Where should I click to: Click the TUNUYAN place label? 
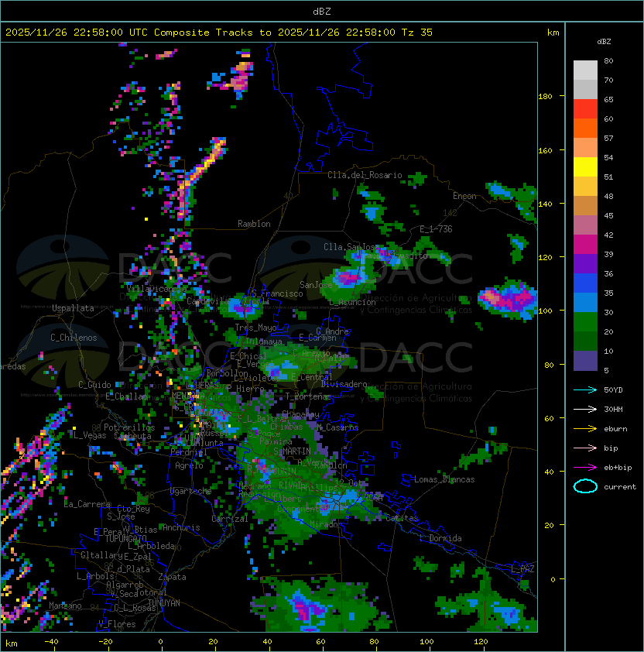pyautogui.click(x=164, y=603)
